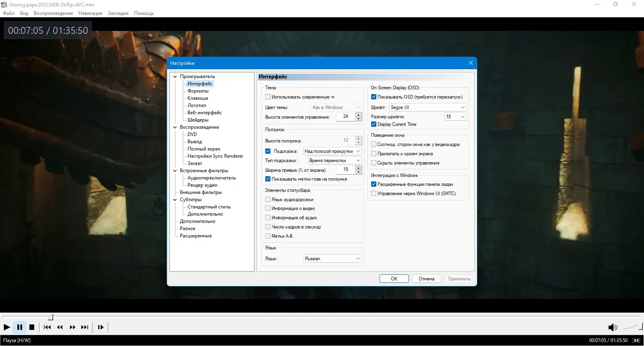
Task: Open the Вид menu
Action: pyautogui.click(x=24, y=13)
